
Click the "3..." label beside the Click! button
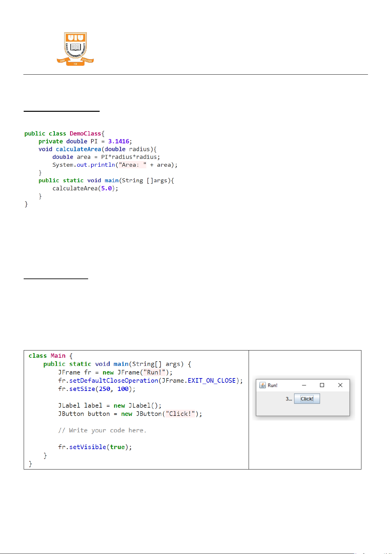tap(288, 399)
